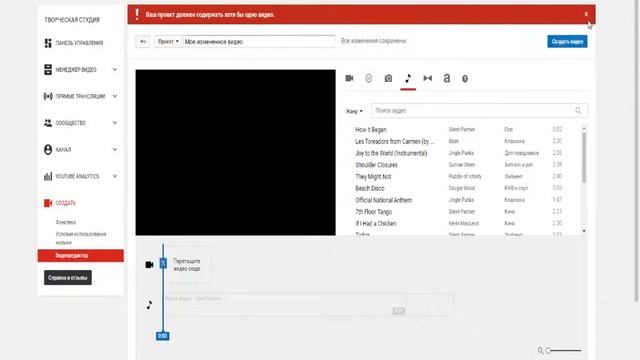Click the red Create camera icon in sidebar
Viewport: 640px width, 360px height.
(x=48, y=203)
